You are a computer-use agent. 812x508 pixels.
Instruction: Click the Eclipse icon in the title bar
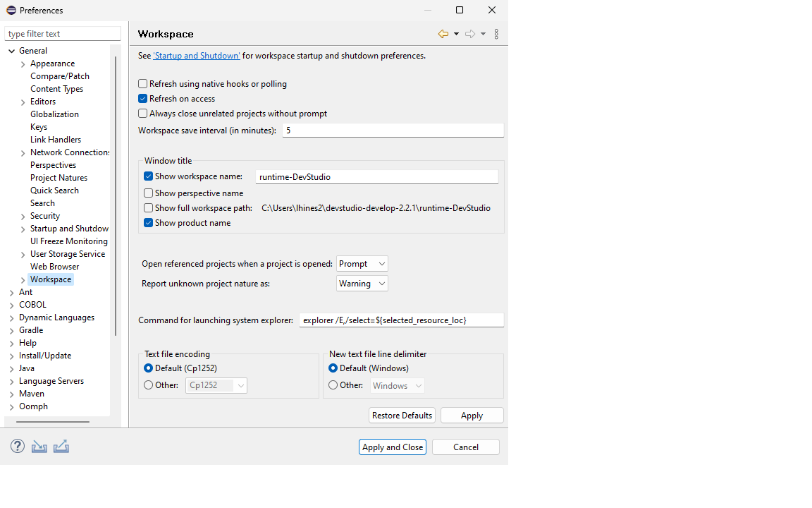pos(11,10)
